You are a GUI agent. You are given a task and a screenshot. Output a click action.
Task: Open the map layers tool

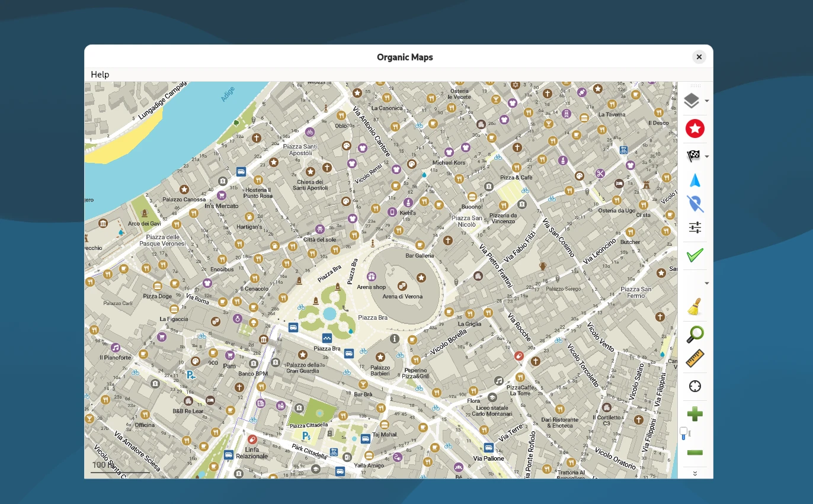pyautogui.click(x=691, y=101)
